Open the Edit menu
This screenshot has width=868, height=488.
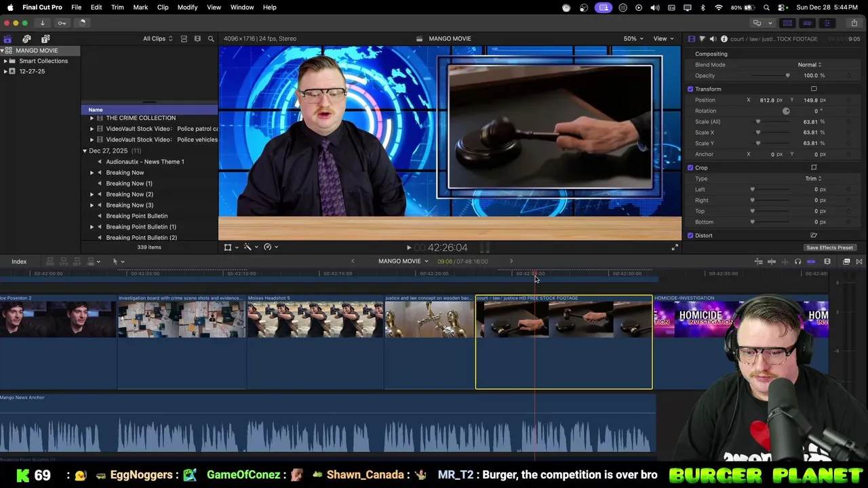pos(96,7)
